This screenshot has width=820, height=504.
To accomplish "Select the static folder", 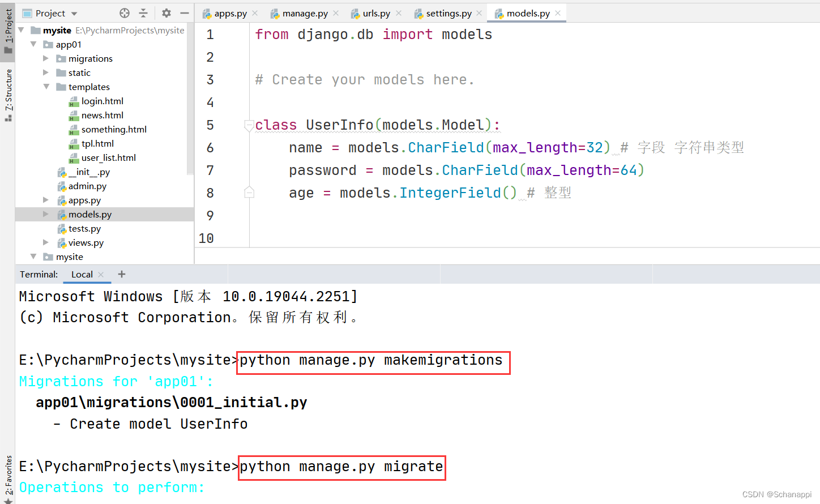I will pos(79,72).
